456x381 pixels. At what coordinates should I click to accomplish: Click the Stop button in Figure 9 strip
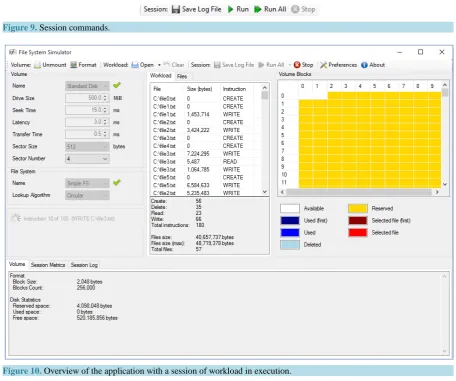(303, 9)
